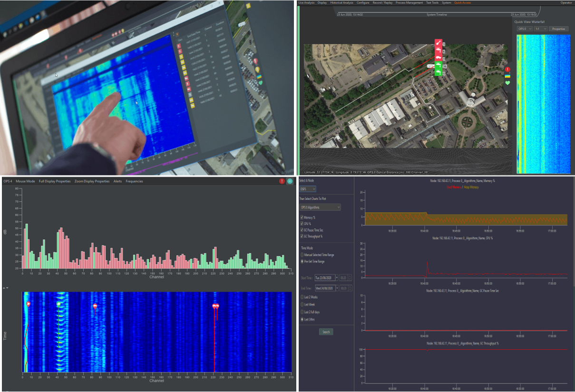Select Last 24hrs radio option

pyautogui.click(x=302, y=320)
